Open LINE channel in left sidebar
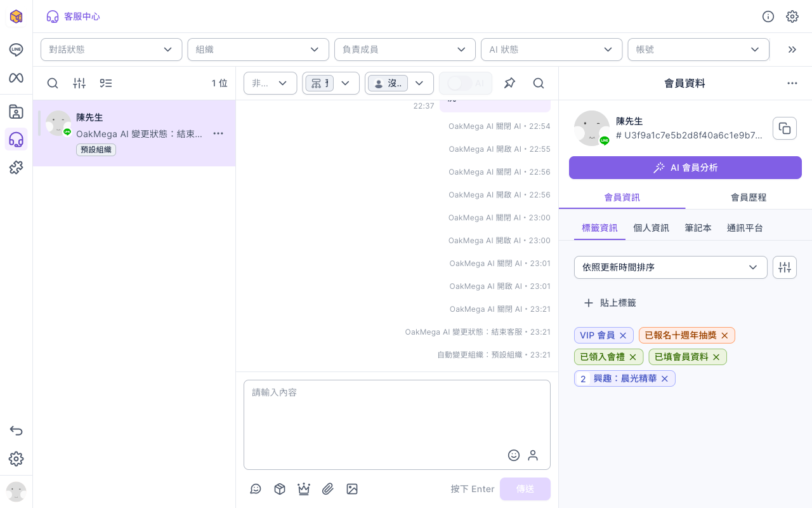Viewport: 812px width, 508px height. pyautogui.click(x=16, y=50)
